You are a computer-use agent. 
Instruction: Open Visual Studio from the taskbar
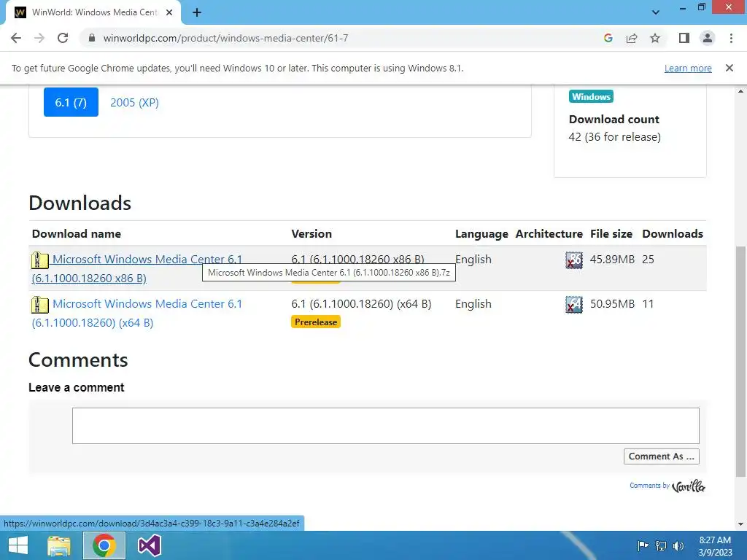(x=149, y=545)
